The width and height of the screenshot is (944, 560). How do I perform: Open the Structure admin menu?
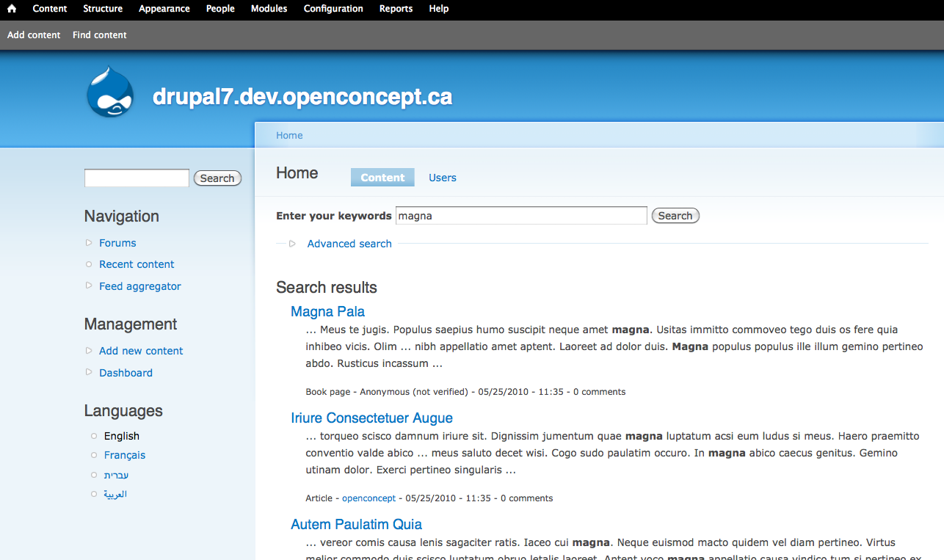[x=103, y=9]
